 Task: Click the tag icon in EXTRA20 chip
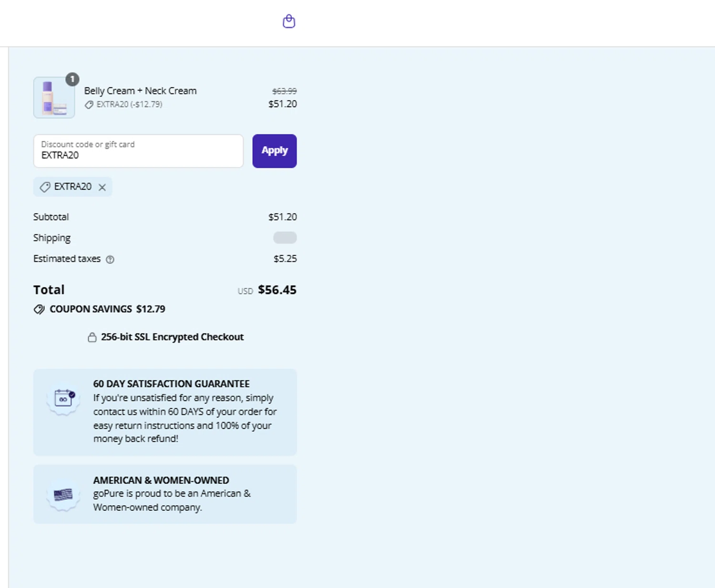(x=45, y=187)
